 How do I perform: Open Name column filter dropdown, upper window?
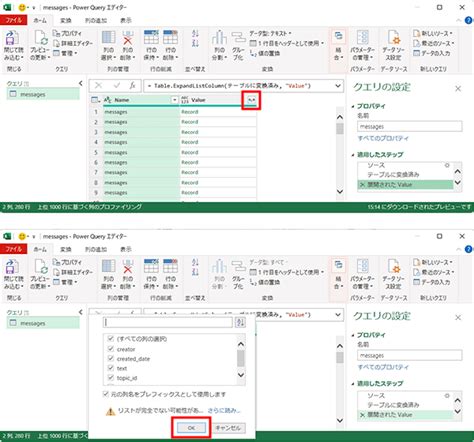click(174, 100)
